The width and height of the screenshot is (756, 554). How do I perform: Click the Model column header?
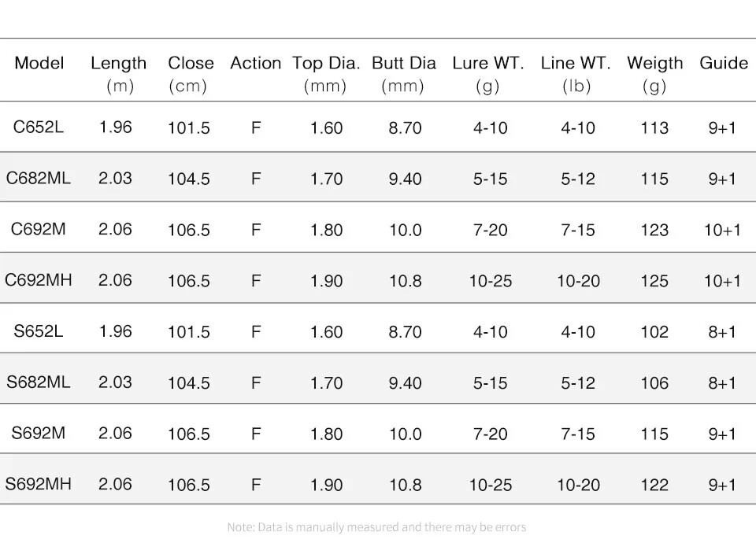pyautogui.click(x=39, y=63)
